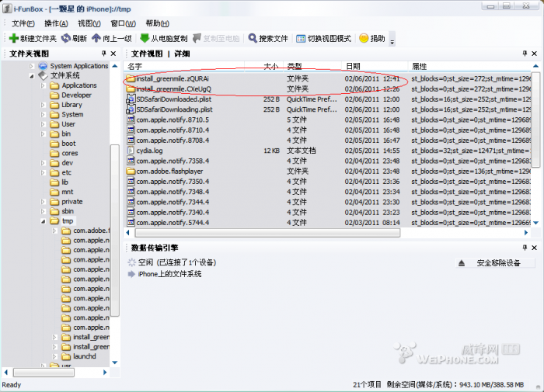Select install_greenmile.CXeUgQ folder row
The image size is (544, 392).
(x=326, y=89)
